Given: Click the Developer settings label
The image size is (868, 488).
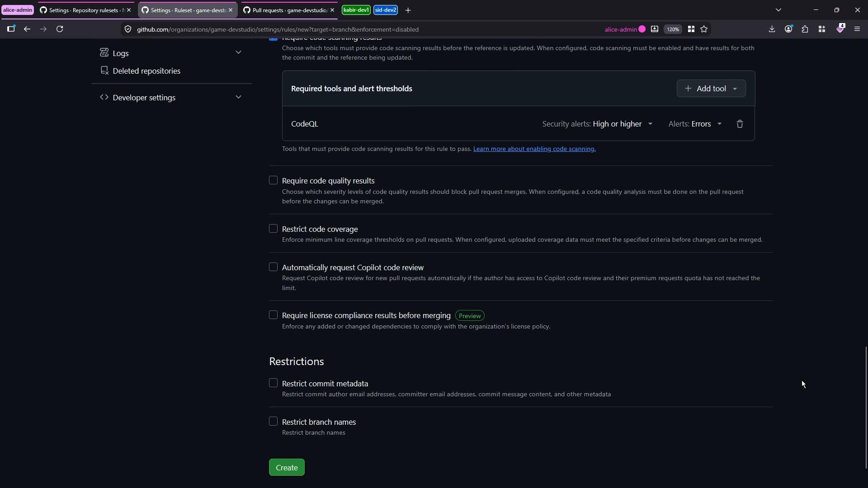Looking at the screenshot, I should (144, 98).
